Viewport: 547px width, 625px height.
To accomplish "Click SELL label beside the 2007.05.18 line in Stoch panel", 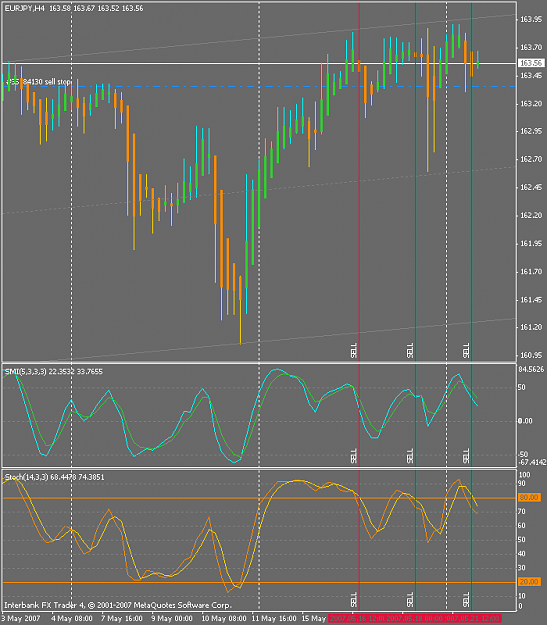I will point(409,600).
